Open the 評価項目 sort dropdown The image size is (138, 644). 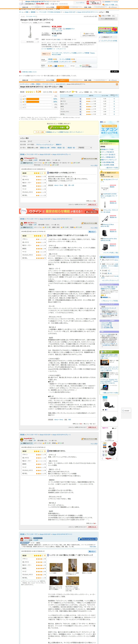pos(85,147)
